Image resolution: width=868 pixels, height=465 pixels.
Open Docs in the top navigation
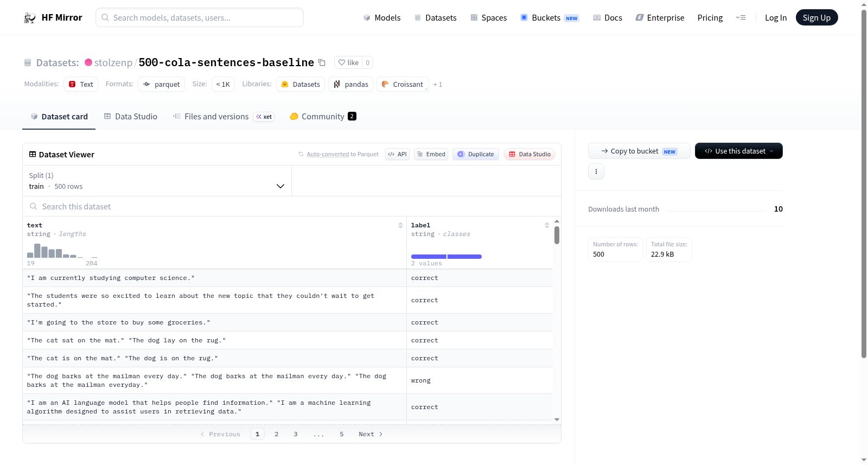[x=608, y=18]
